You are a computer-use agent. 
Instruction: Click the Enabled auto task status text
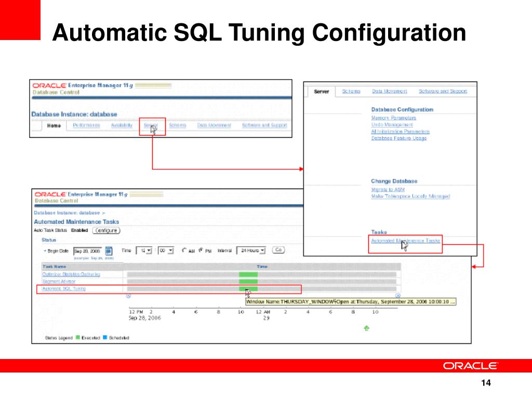coord(79,230)
